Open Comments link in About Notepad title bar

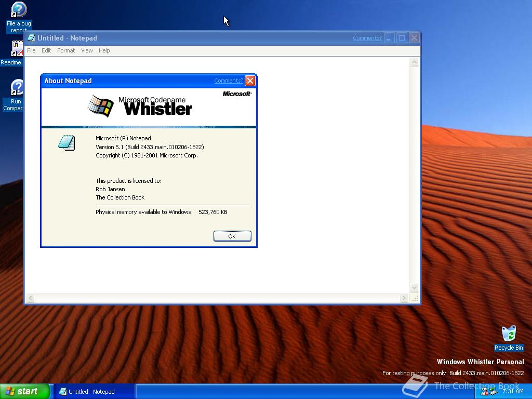(x=229, y=81)
